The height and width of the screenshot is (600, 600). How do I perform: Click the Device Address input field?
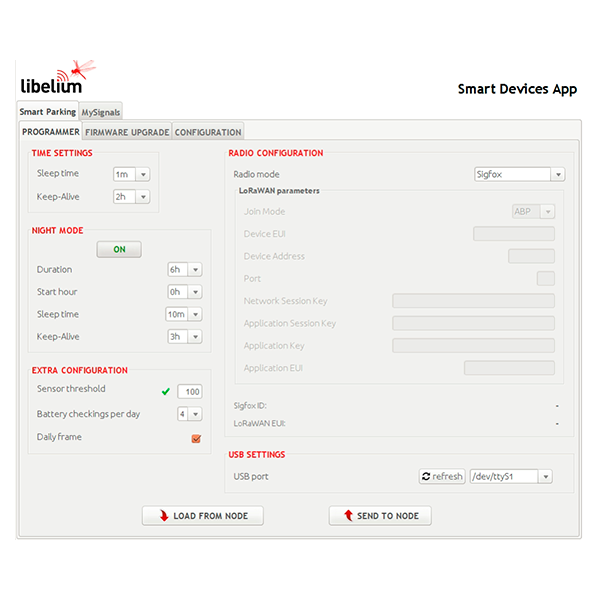coord(532,256)
